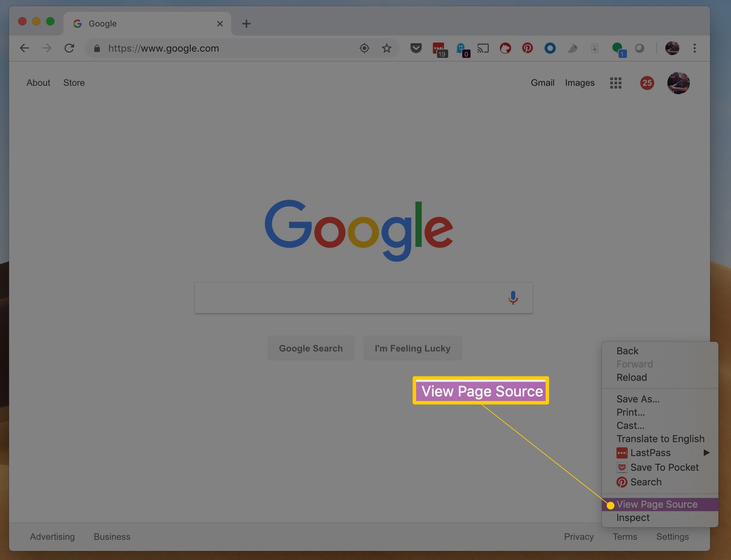Click the notifications badge showing 25
Image resolution: width=731 pixels, height=560 pixels.
tap(647, 83)
